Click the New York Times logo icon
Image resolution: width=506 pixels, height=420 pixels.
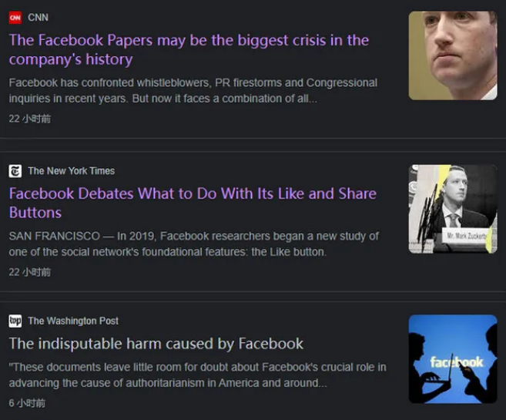click(x=15, y=171)
